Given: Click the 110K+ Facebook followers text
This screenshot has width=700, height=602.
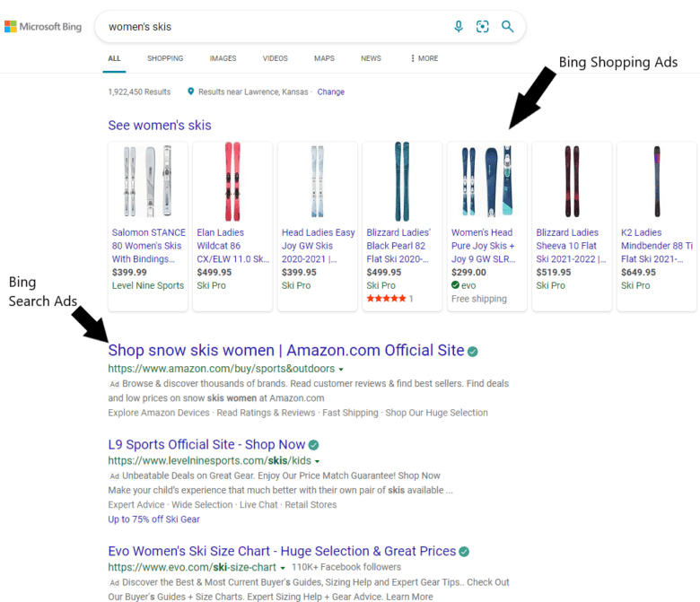Looking at the screenshot, I should pyautogui.click(x=346, y=567).
